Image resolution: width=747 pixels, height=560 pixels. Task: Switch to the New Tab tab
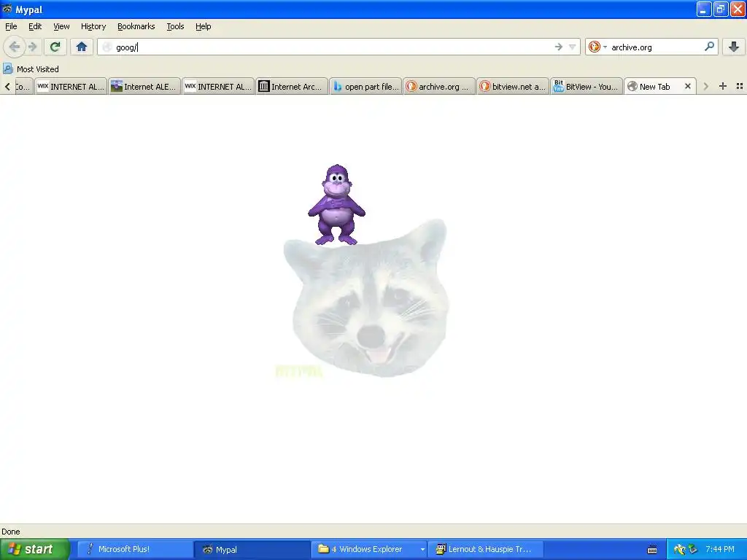click(x=659, y=86)
